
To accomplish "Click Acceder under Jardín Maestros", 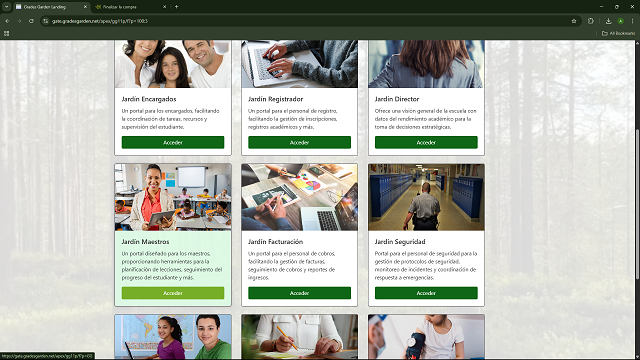I will coord(173,293).
